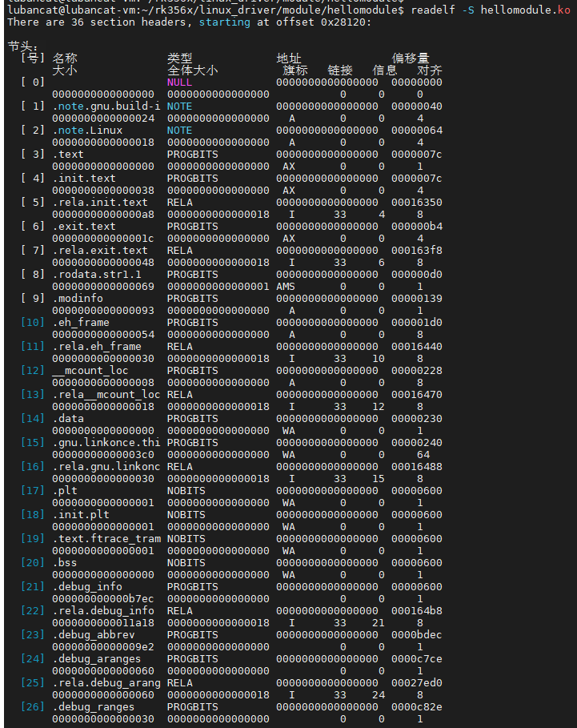Click size value 0000000000011a18
Image resolution: width=577 pixels, height=728 pixels.
click(103, 623)
